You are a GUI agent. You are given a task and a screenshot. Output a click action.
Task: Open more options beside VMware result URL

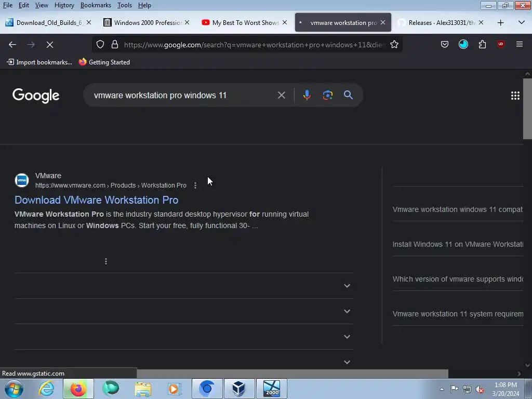(x=195, y=185)
